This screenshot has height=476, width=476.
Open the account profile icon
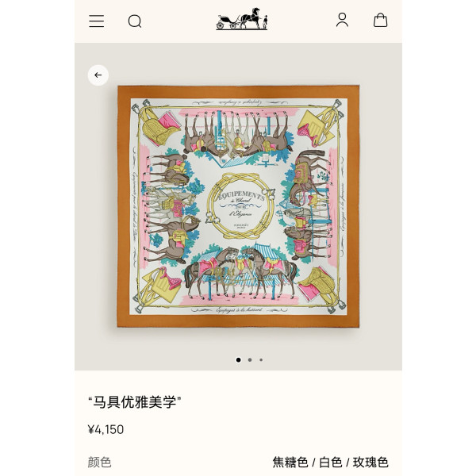342,20
